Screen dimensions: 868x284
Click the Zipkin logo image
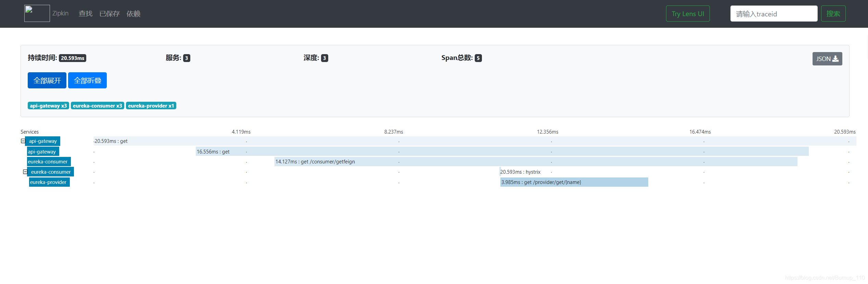coord(37,13)
